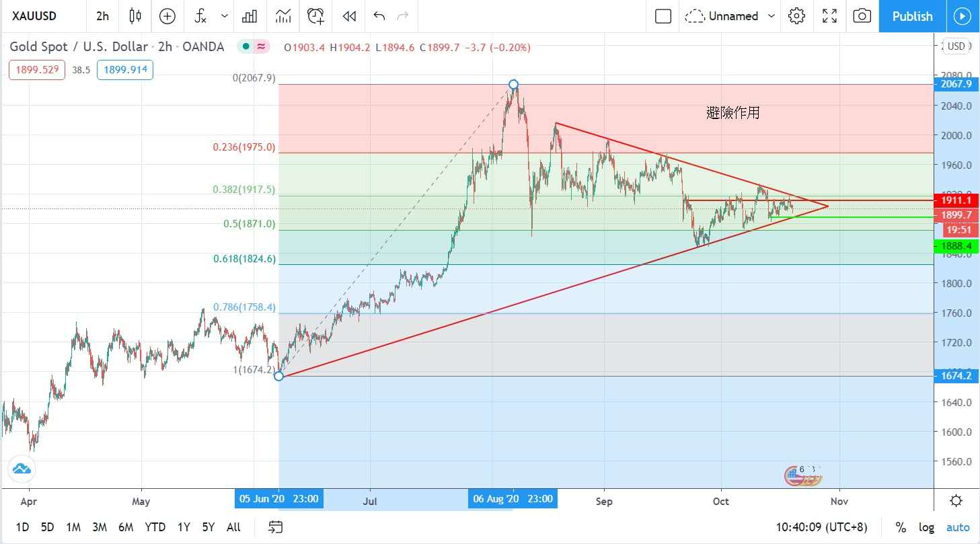
Task: Select the YTD date range tab
Action: [x=155, y=527]
